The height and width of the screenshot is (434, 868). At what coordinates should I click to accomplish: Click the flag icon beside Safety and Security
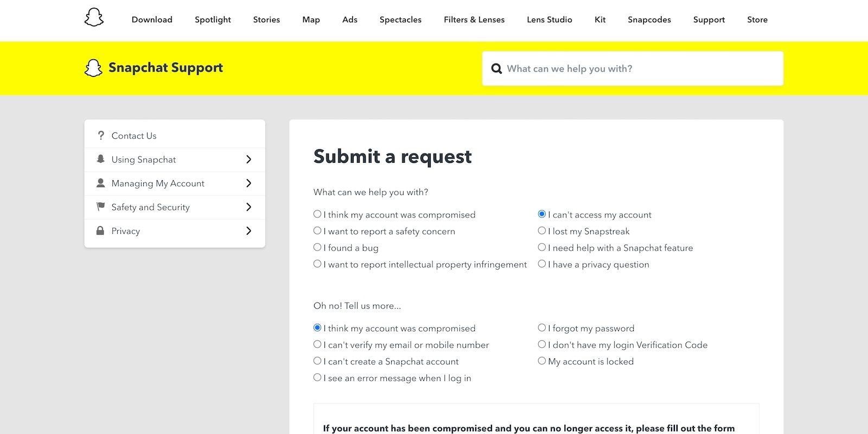pyautogui.click(x=100, y=207)
